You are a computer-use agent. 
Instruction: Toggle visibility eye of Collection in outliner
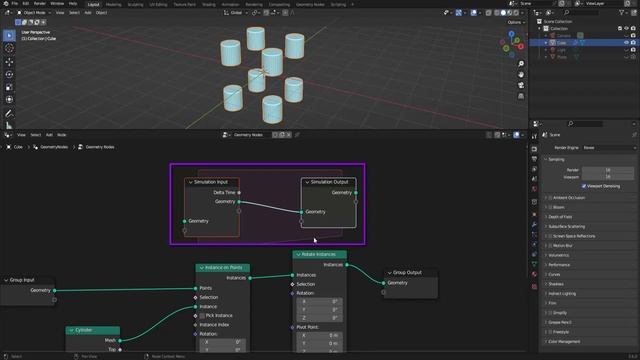(x=626, y=29)
